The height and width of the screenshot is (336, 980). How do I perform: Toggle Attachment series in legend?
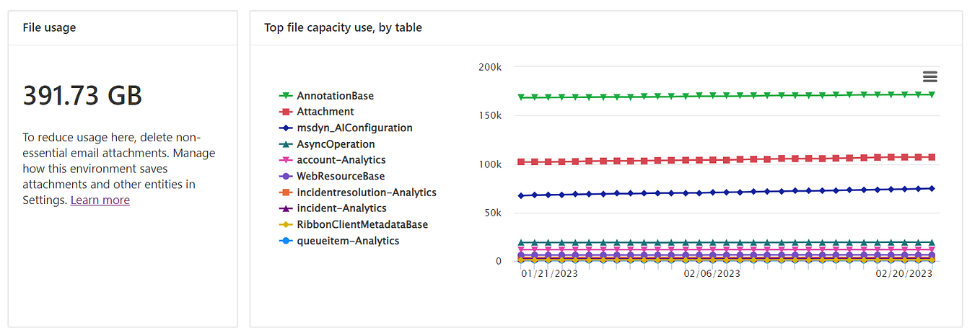325,112
